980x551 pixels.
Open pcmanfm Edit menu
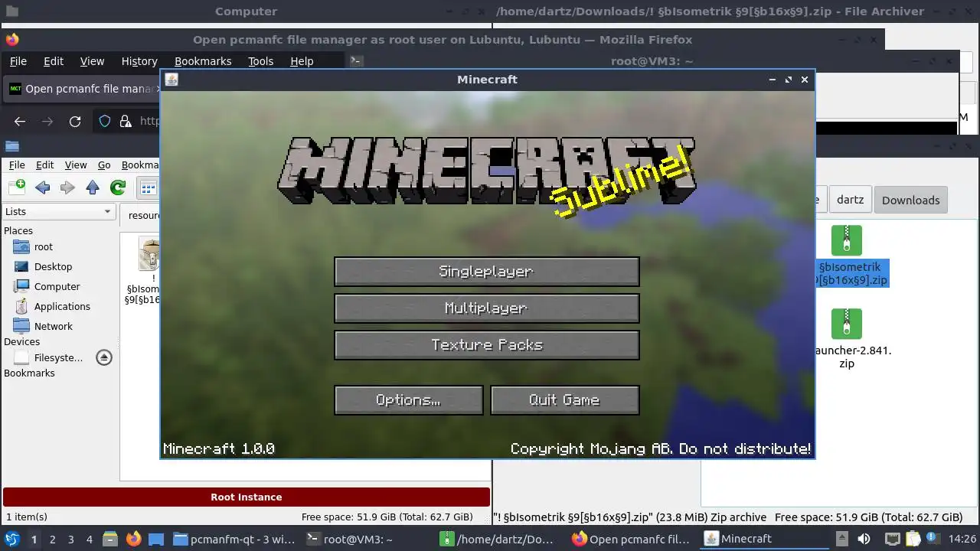(x=45, y=165)
